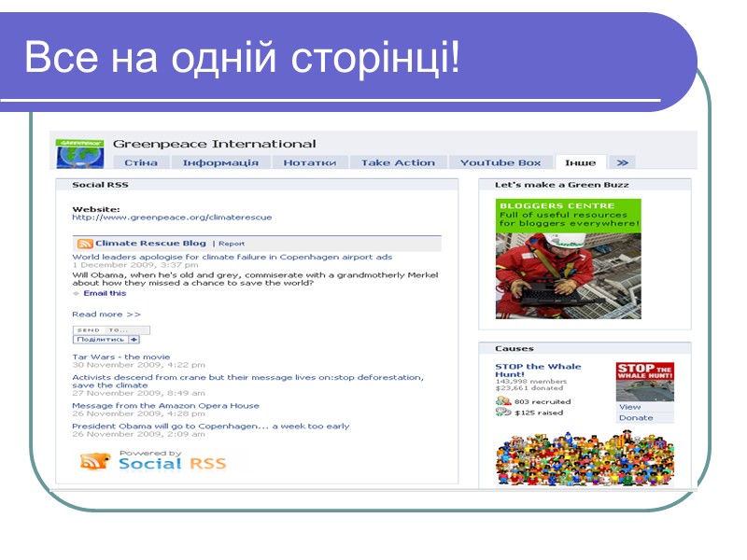Click the Report link beside the blog title

(232, 244)
